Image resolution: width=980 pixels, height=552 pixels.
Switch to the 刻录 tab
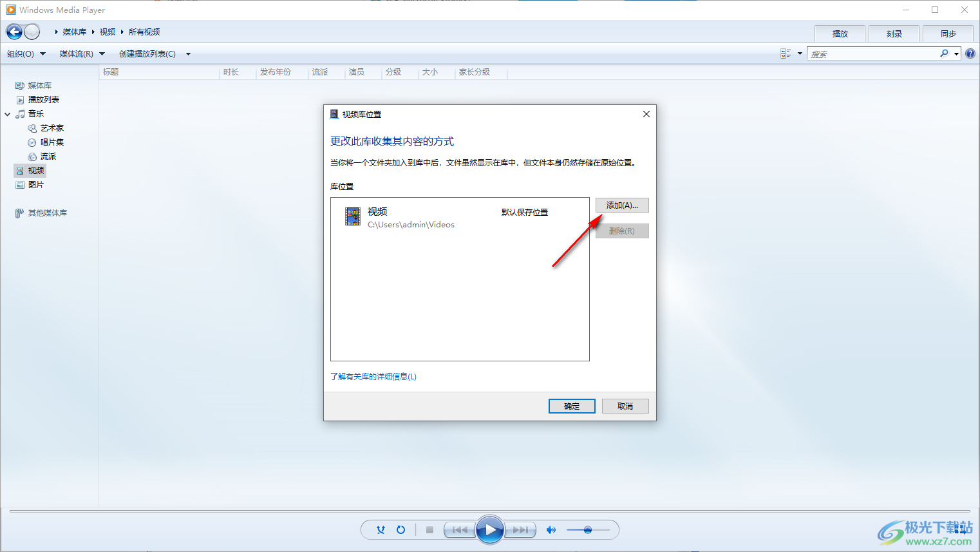click(x=894, y=33)
